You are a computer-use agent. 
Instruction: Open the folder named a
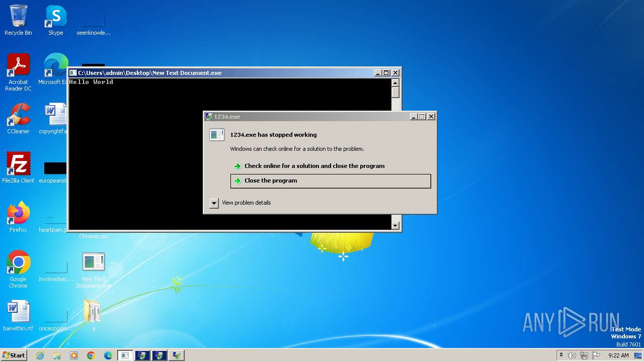[93, 315]
